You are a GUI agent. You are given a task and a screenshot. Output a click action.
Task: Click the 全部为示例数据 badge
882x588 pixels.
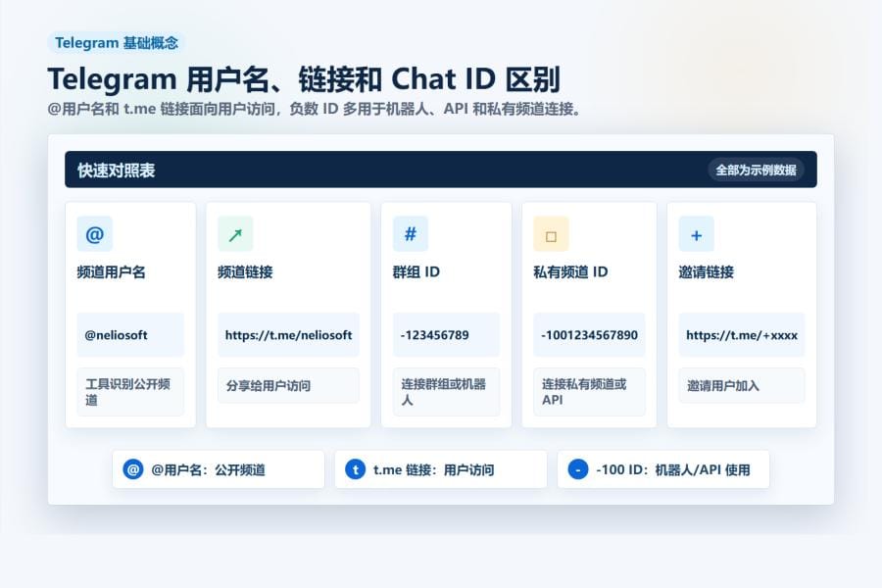pyautogui.click(x=756, y=170)
